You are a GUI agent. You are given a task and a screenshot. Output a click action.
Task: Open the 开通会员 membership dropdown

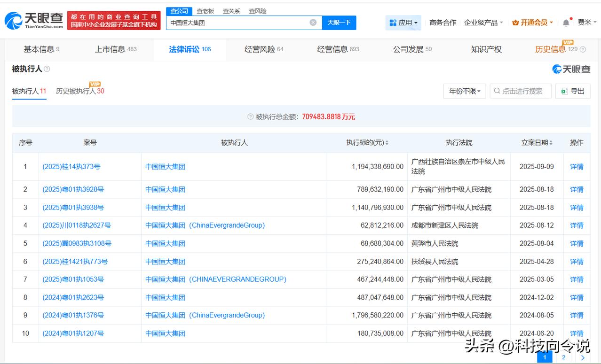point(532,23)
